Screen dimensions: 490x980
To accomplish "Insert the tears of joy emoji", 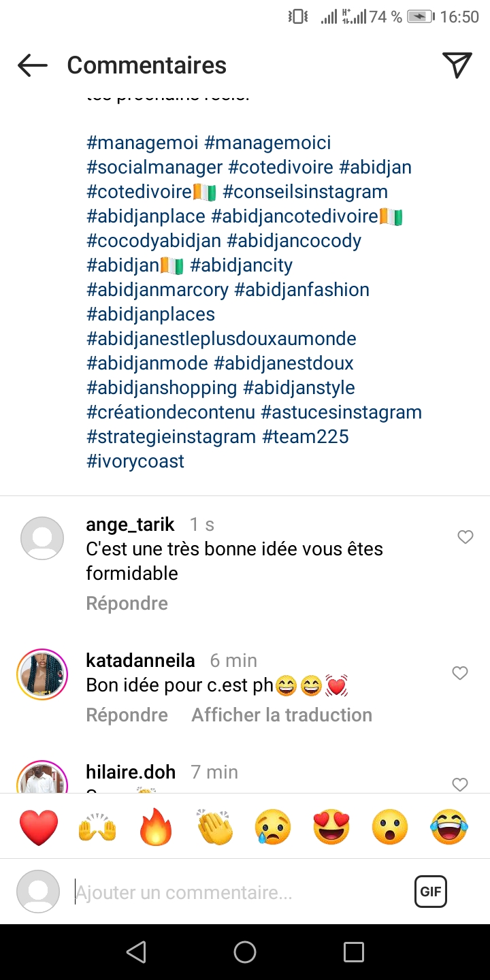I will pyautogui.click(x=449, y=828).
